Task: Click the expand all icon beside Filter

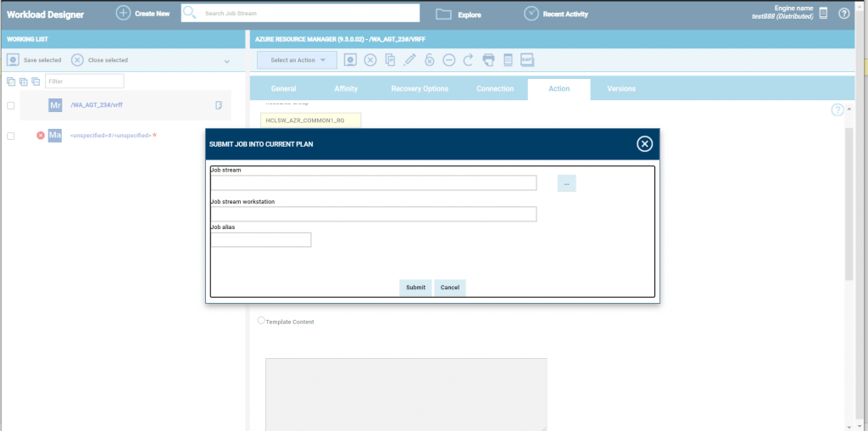Action: (x=24, y=81)
